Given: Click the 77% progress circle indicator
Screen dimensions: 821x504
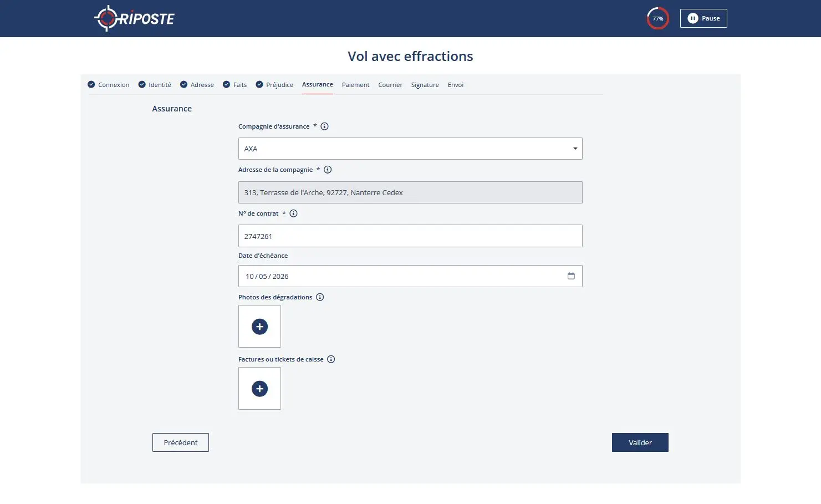Looking at the screenshot, I should point(657,18).
